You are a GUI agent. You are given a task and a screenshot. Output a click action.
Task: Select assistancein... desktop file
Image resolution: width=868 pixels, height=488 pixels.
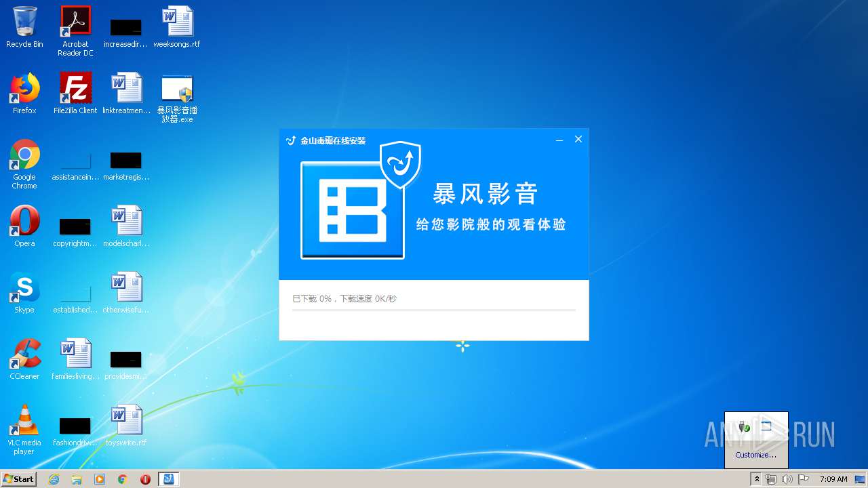click(x=75, y=166)
